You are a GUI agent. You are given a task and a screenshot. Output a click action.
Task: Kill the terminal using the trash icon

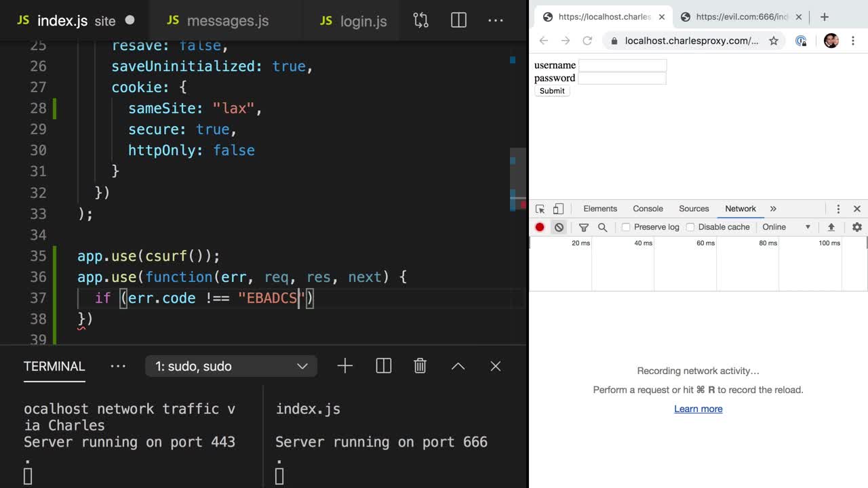(x=420, y=366)
